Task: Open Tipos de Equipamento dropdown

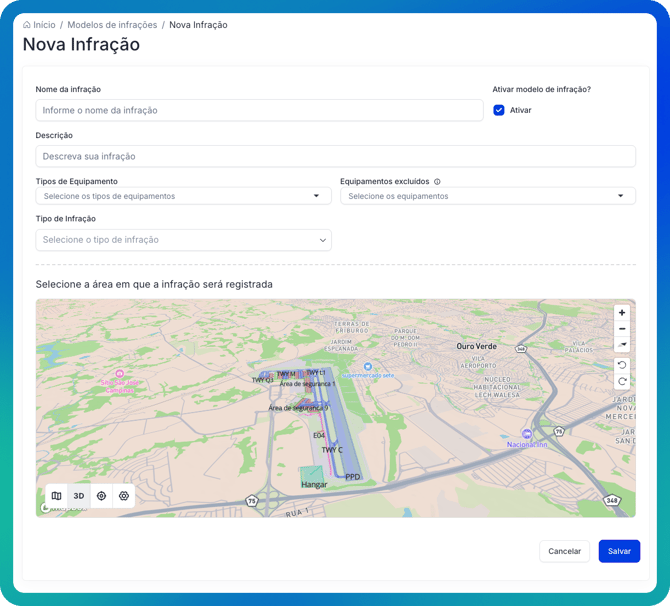Action: pos(183,196)
